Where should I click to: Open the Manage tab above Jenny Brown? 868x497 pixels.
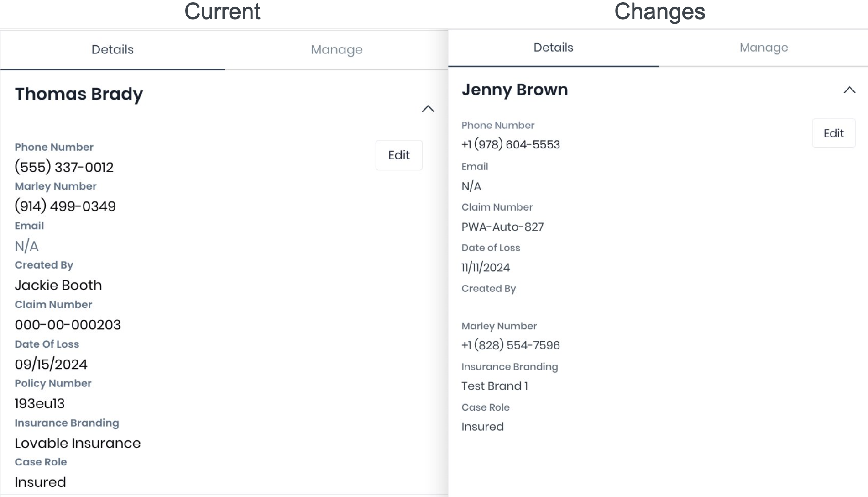coord(763,48)
